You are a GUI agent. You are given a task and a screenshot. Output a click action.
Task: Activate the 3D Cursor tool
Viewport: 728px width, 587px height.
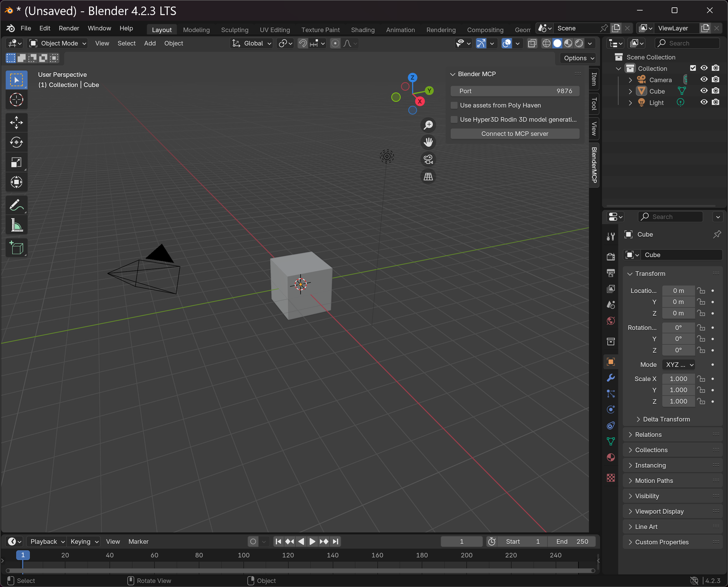[16, 100]
